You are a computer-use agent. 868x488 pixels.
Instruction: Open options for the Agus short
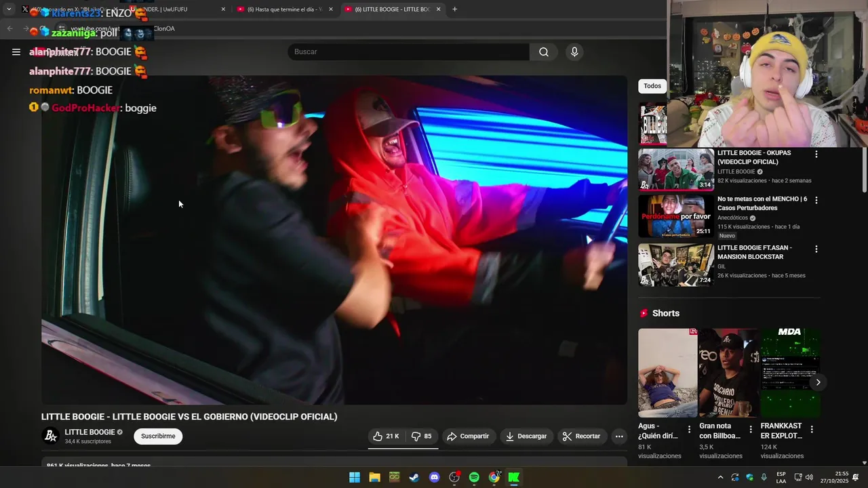[689, 429]
